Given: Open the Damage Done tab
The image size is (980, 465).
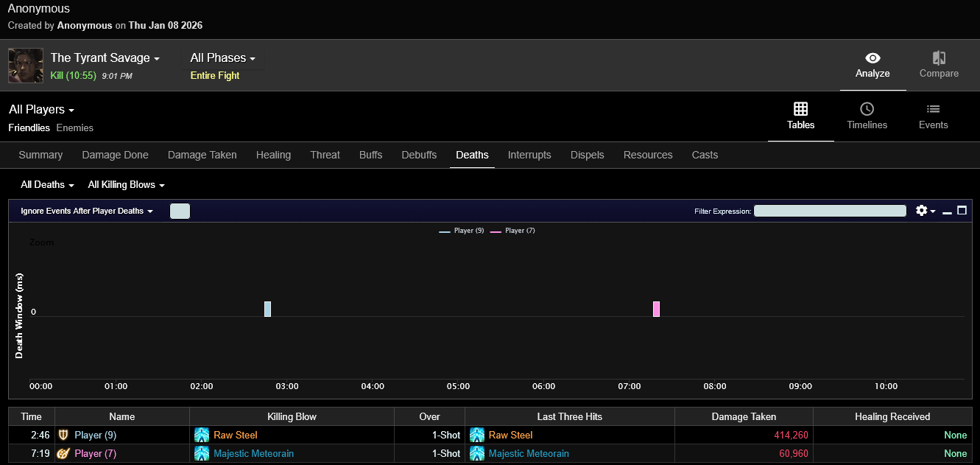Looking at the screenshot, I should [x=115, y=155].
